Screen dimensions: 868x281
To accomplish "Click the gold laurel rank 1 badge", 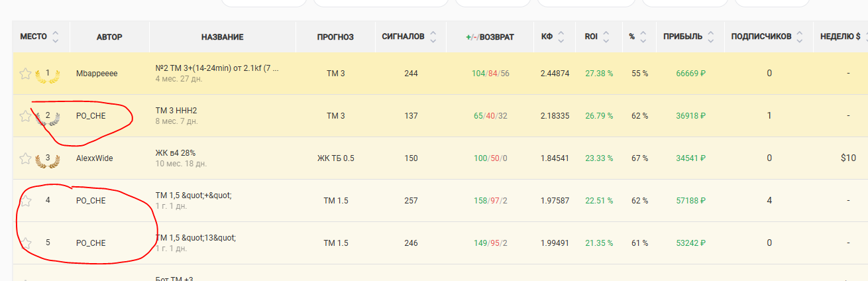I will (47, 74).
